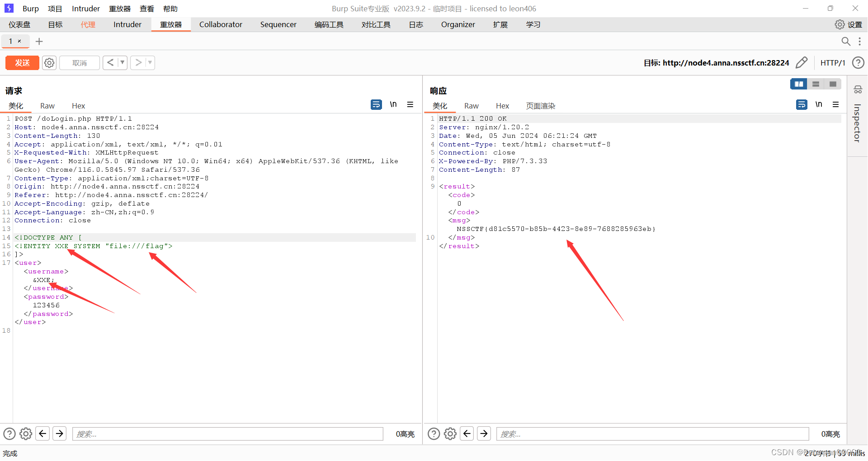Select response Hex view tab
The image size is (868, 461).
(x=502, y=106)
